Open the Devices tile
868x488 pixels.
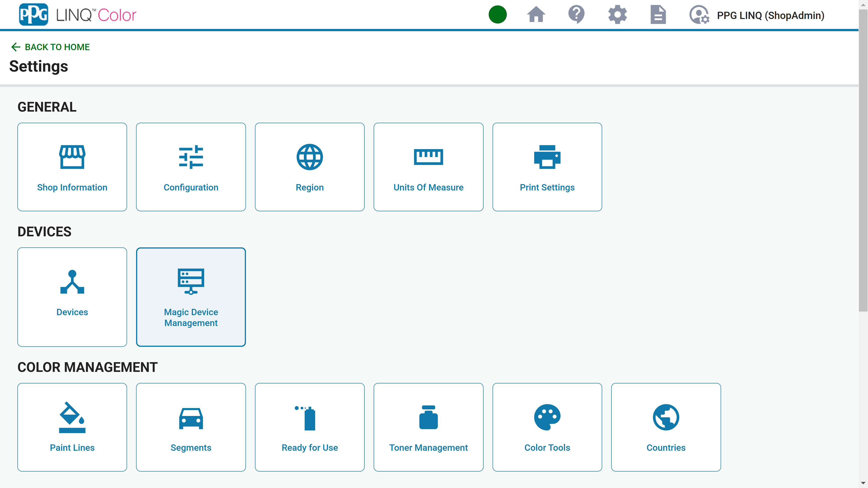[x=72, y=297]
